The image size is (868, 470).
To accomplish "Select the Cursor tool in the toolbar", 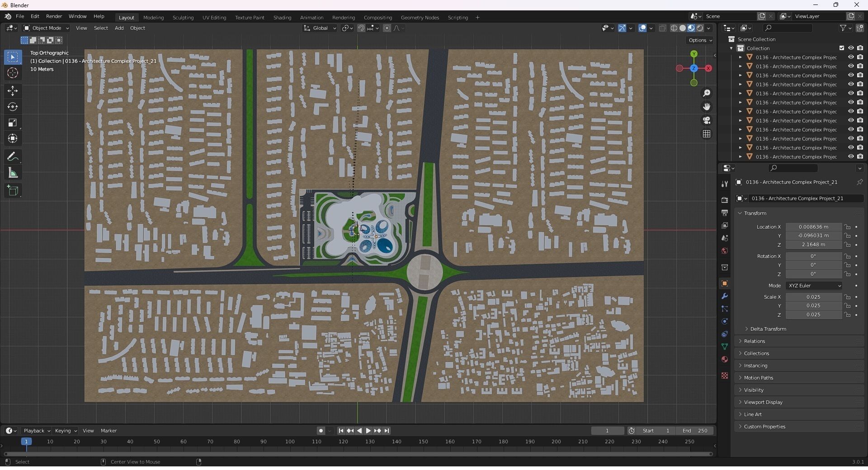I will click(13, 73).
